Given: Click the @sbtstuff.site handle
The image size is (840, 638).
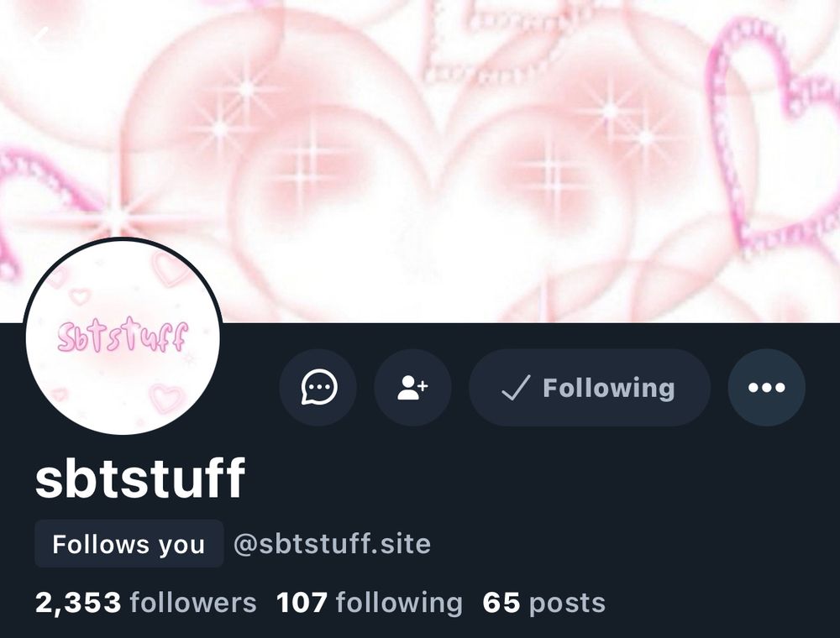Looking at the screenshot, I should tap(332, 544).
